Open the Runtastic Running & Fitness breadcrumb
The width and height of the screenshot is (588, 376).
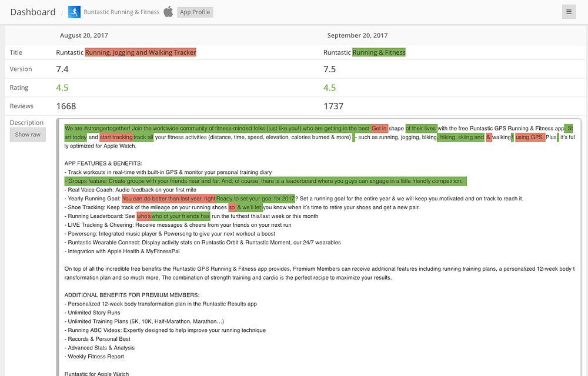tap(122, 12)
